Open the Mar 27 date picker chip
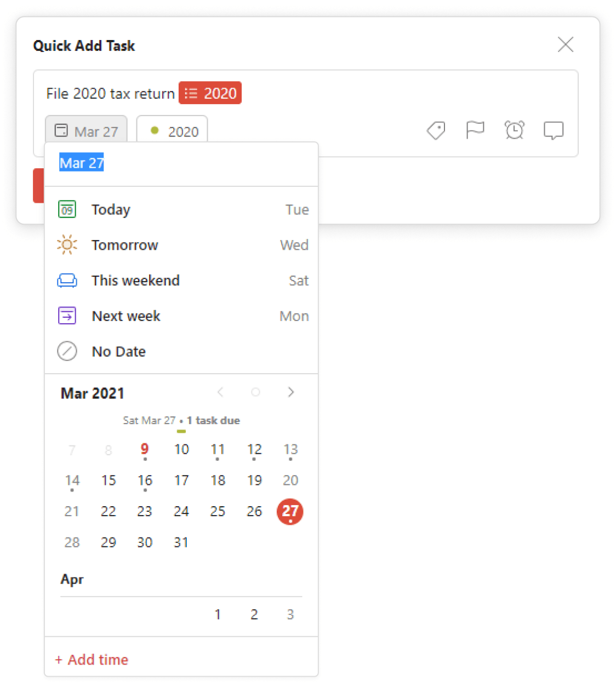616x692 pixels. tap(86, 131)
